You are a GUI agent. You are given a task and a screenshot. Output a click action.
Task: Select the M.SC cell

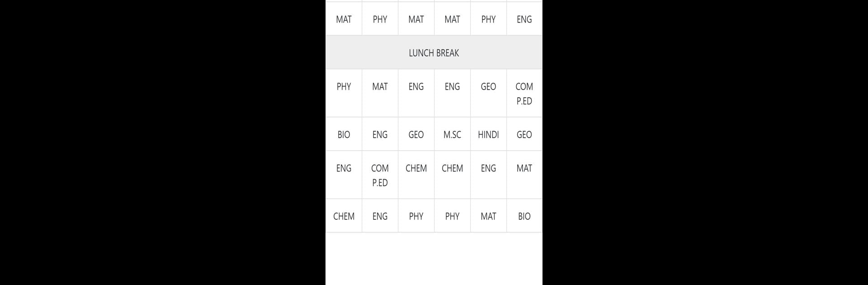click(452, 134)
